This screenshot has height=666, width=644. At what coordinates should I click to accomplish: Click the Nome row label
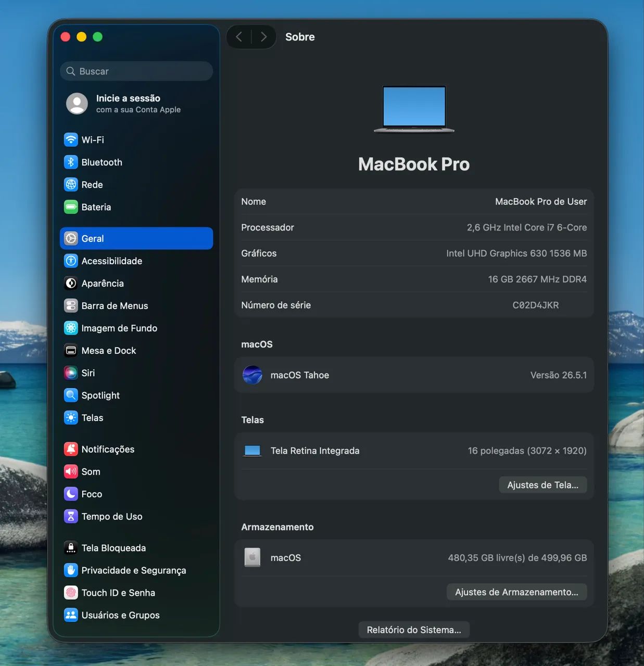click(254, 201)
